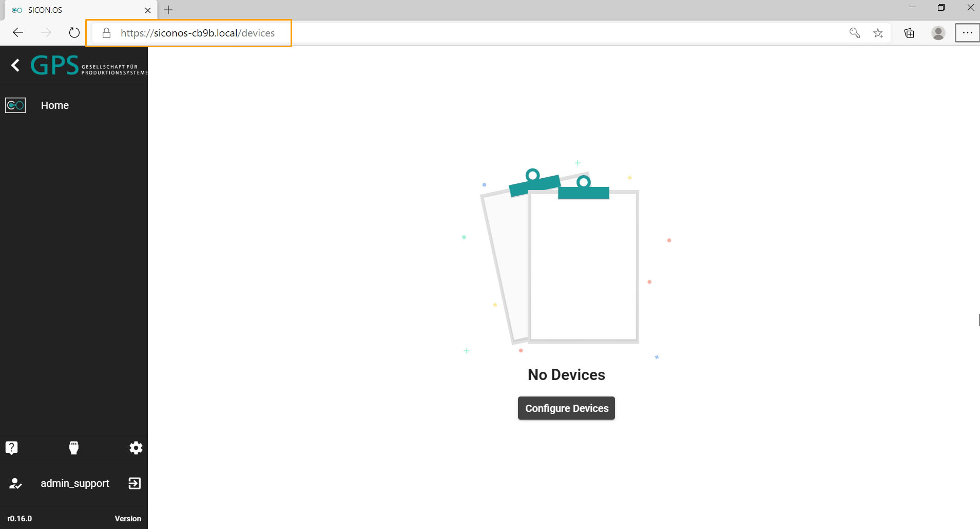
Task: Open a new browser tab
Action: (168, 10)
